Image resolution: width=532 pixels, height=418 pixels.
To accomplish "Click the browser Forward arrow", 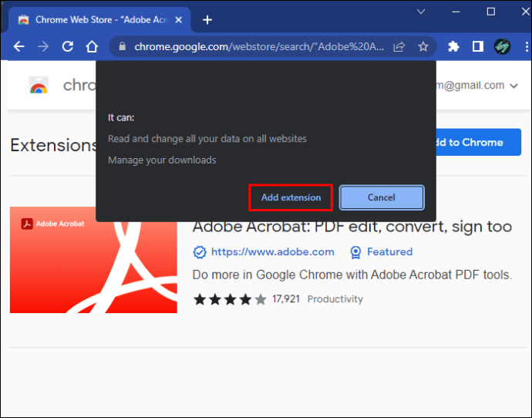I will click(43, 46).
